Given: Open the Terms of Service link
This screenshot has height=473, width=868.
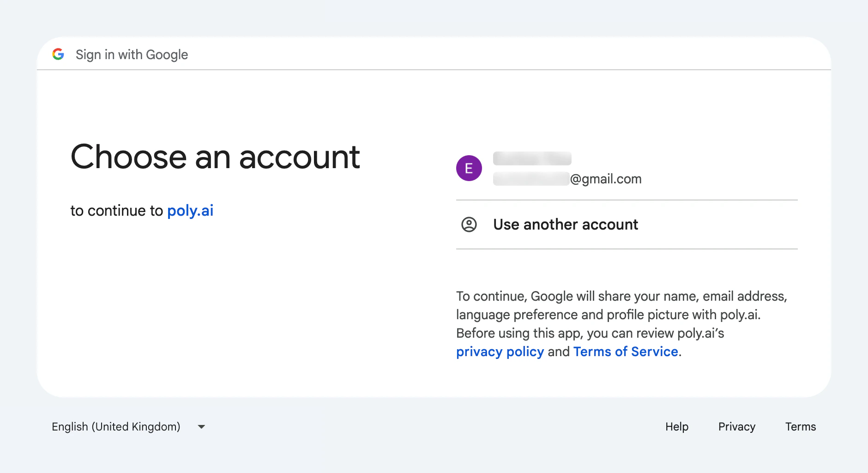Looking at the screenshot, I should (x=625, y=352).
